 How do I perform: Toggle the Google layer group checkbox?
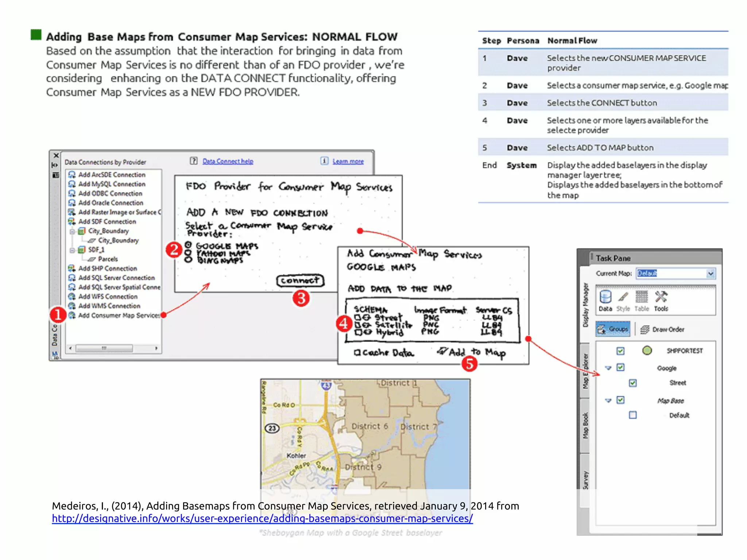click(620, 367)
